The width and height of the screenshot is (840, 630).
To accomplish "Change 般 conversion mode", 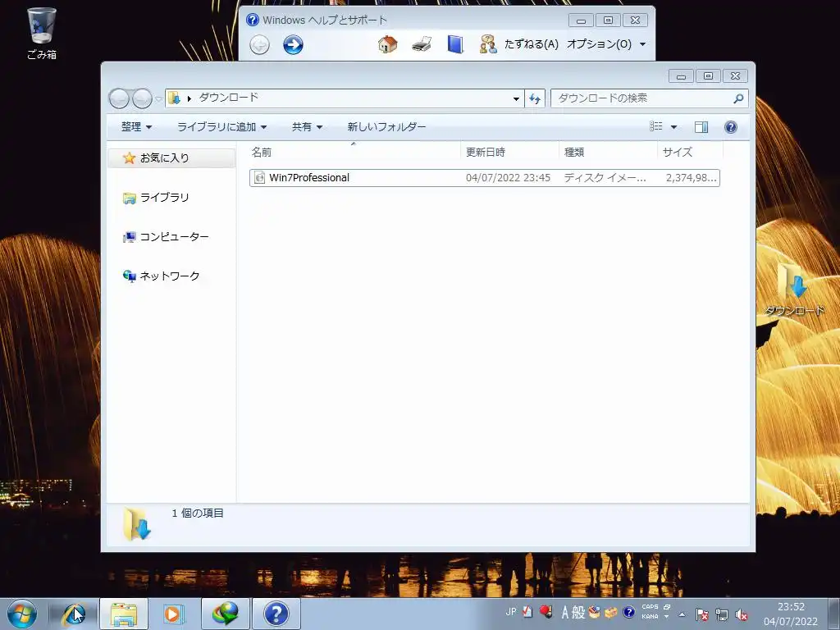I will [578, 612].
